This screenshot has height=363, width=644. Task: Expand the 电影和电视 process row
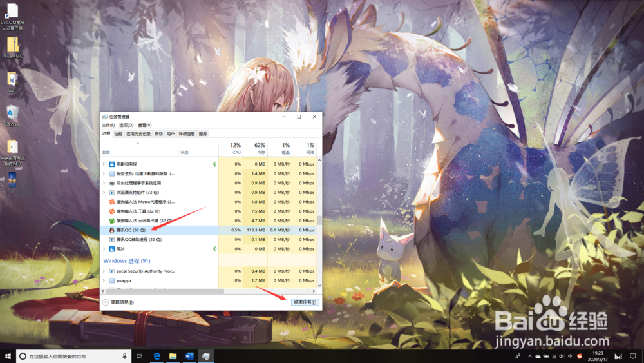click(x=104, y=164)
